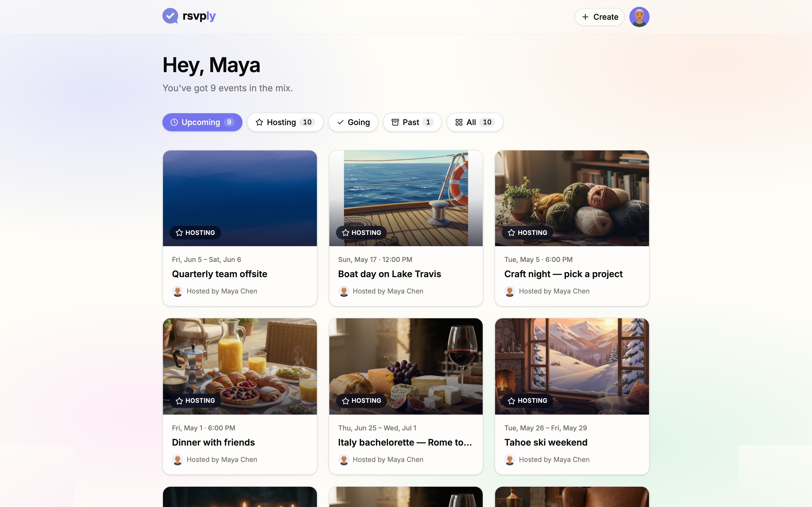
Task: Click the Create button
Action: [599, 17]
